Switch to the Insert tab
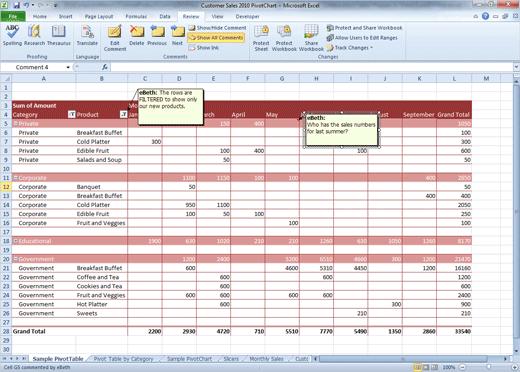 point(65,16)
